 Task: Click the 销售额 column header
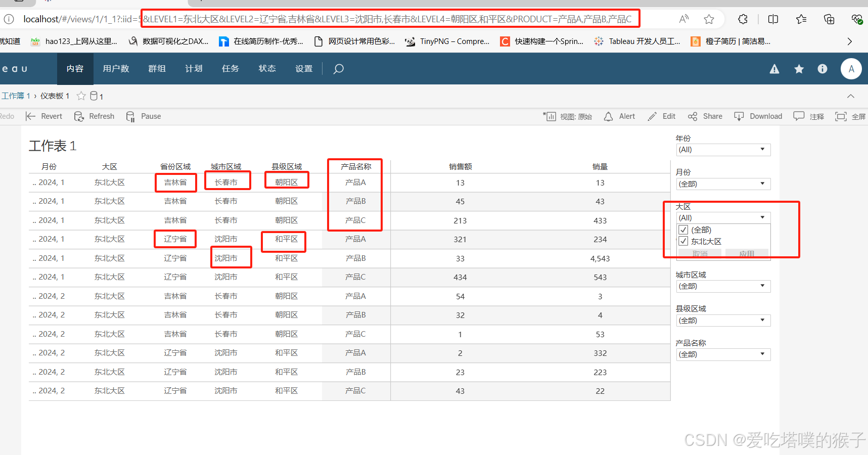coord(460,167)
